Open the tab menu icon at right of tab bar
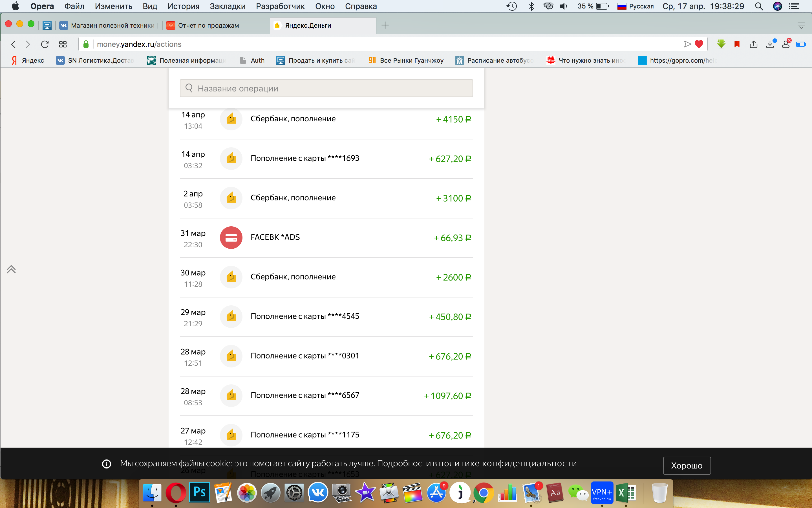This screenshot has height=508, width=812. (x=801, y=25)
